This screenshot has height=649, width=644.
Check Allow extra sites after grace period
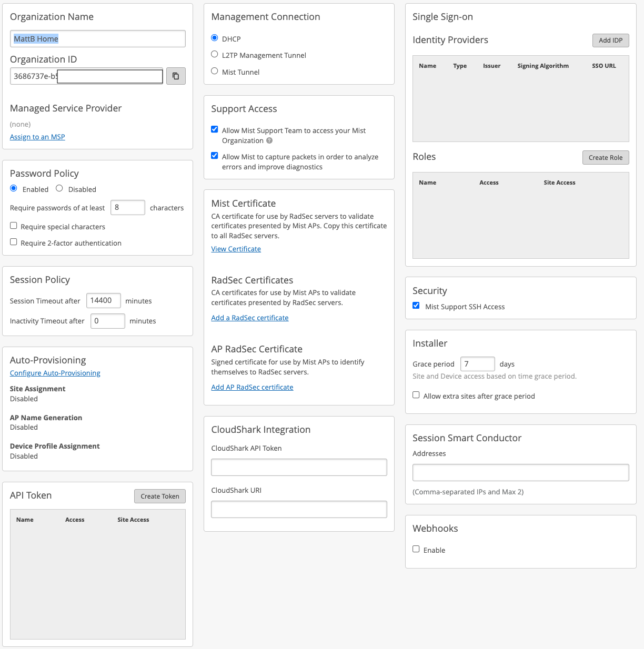[416, 395]
